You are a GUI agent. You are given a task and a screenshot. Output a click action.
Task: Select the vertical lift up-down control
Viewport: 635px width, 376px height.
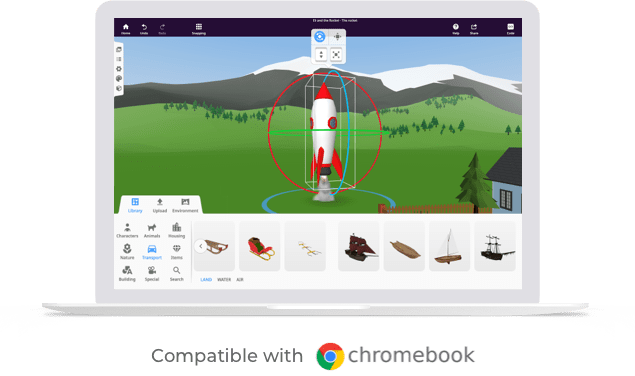[321, 54]
